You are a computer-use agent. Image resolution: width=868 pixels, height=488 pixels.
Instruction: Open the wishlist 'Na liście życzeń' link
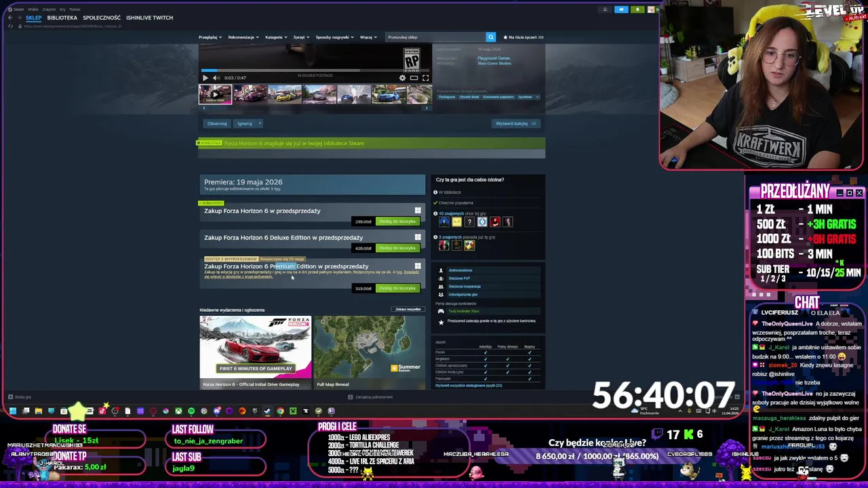524,37
